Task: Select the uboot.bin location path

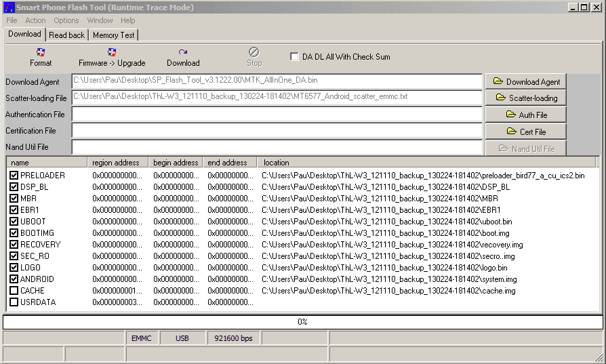Action: (x=387, y=222)
